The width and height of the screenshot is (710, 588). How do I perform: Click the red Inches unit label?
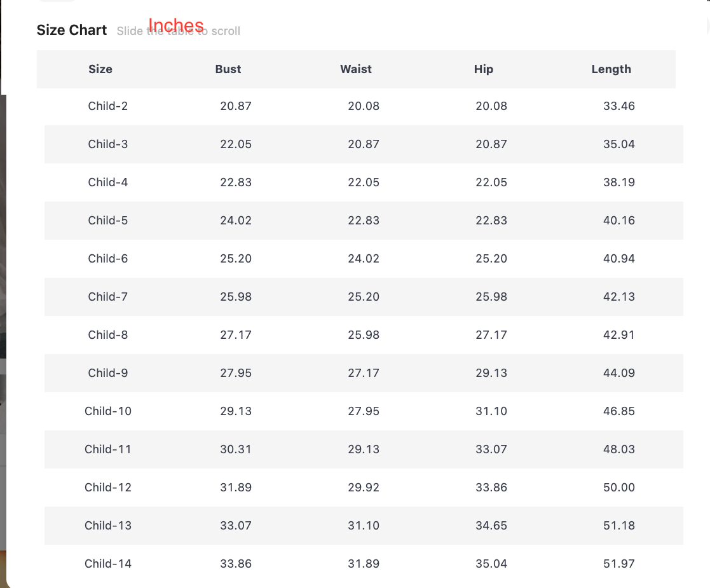point(176,25)
